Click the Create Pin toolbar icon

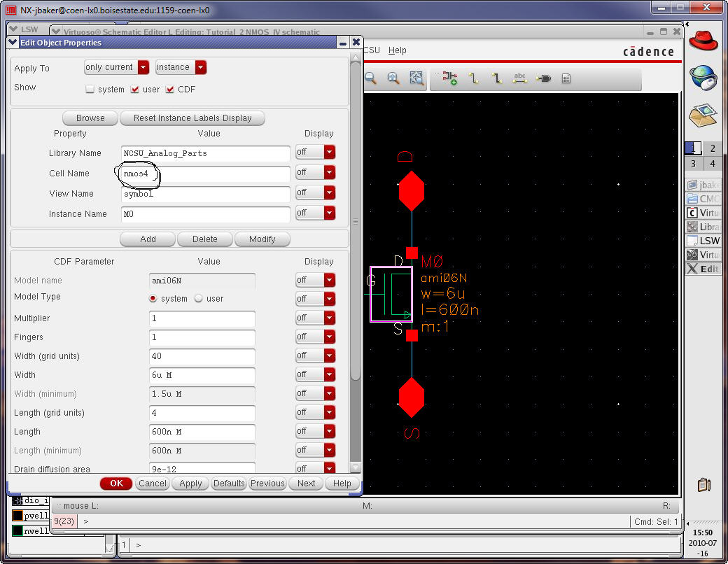point(543,78)
